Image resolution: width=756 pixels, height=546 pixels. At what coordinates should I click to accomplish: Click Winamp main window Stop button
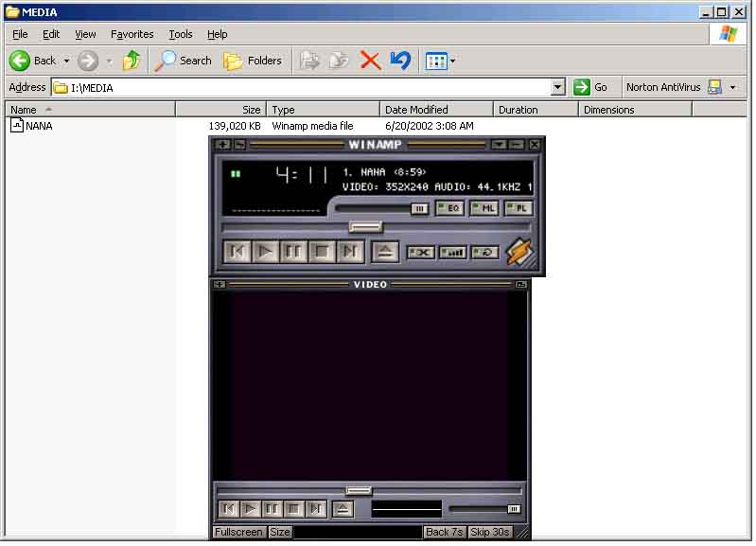tap(322, 252)
